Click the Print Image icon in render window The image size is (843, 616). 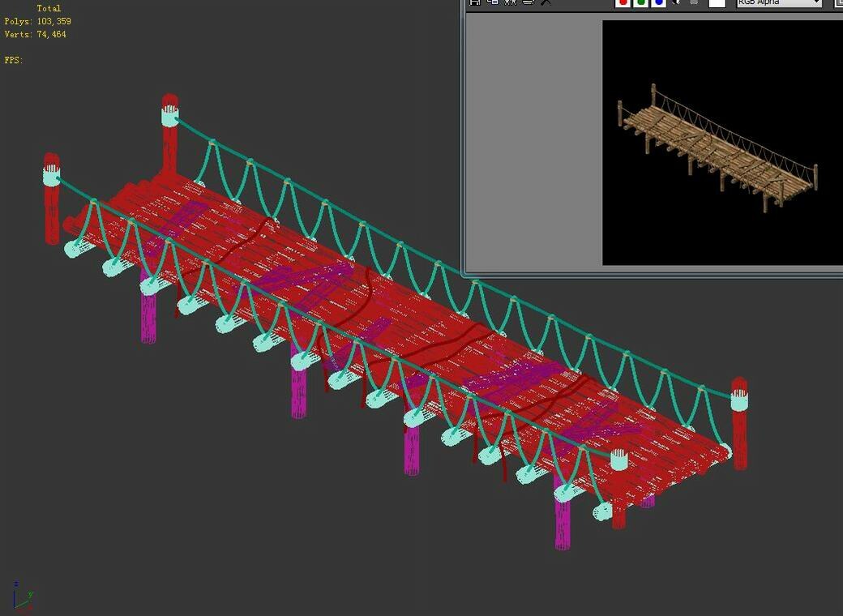(x=528, y=2)
